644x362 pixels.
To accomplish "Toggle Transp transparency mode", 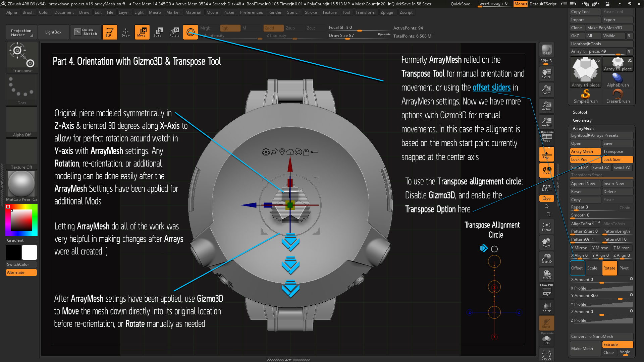I will click(546, 307).
